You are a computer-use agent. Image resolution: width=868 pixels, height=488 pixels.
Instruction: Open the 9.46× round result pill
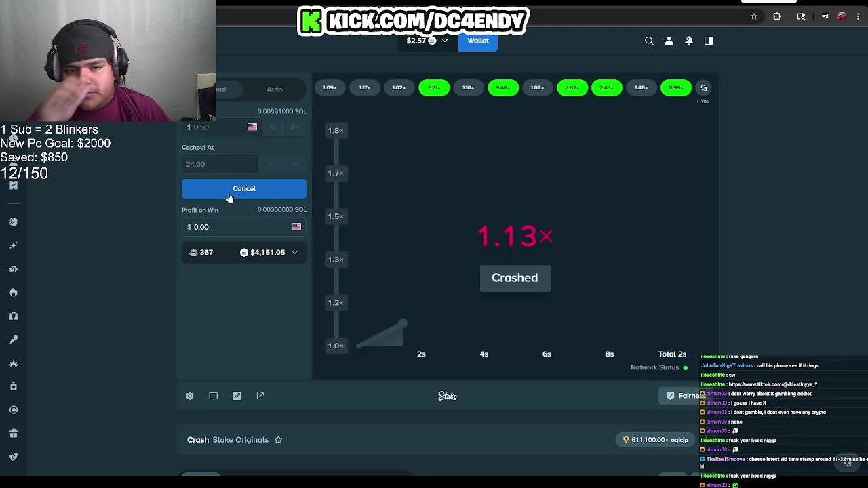[503, 87]
